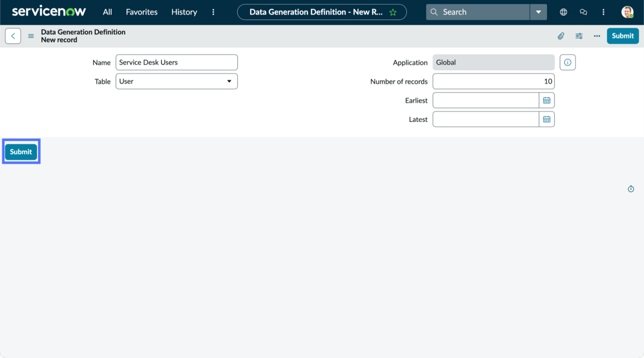Click the Name field with Service Desk Users

point(177,62)
